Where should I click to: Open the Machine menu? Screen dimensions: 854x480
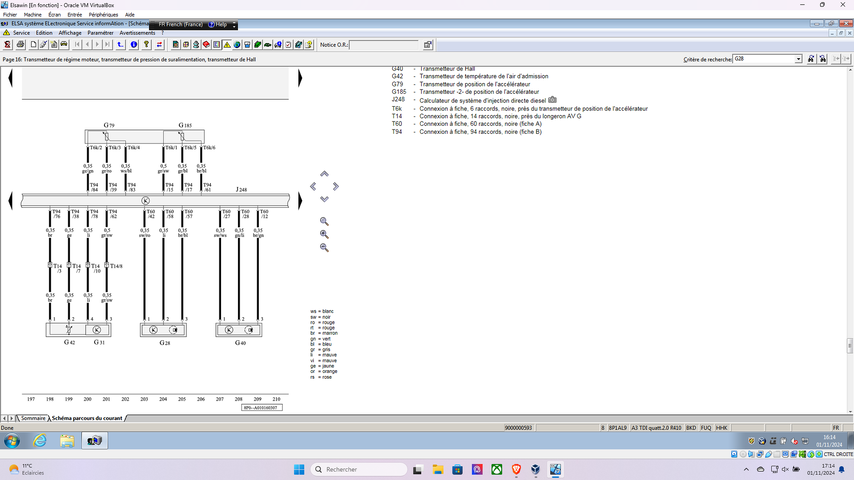click(33, 15)
